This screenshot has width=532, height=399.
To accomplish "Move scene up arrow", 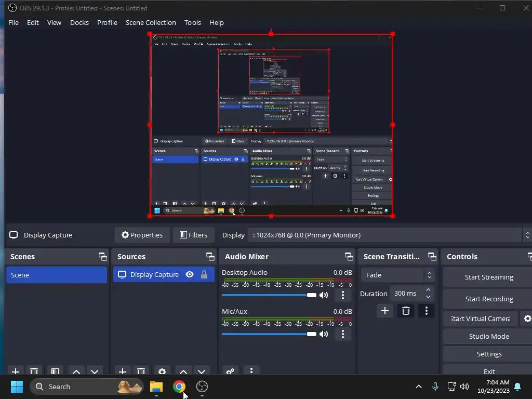I will tap(76, 371).
